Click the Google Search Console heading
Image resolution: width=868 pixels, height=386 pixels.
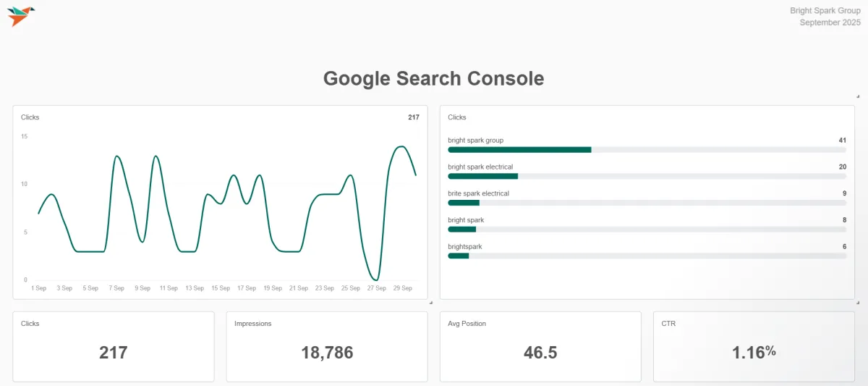pyautogui.click(x=433, y=78)
